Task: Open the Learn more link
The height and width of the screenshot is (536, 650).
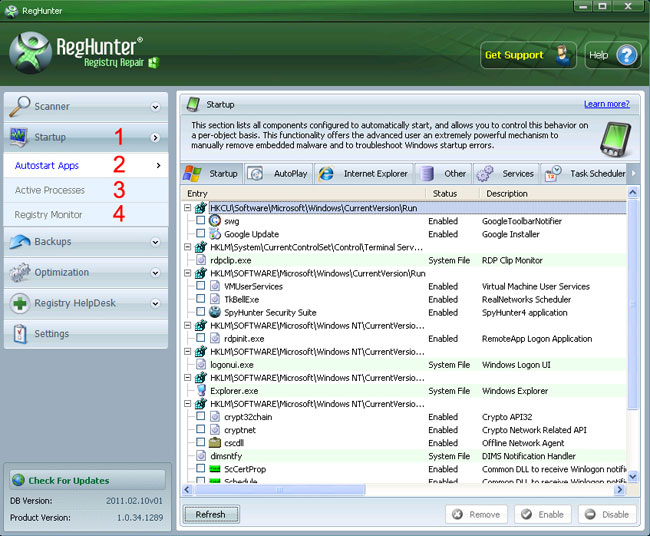Action: coord(606,104)
